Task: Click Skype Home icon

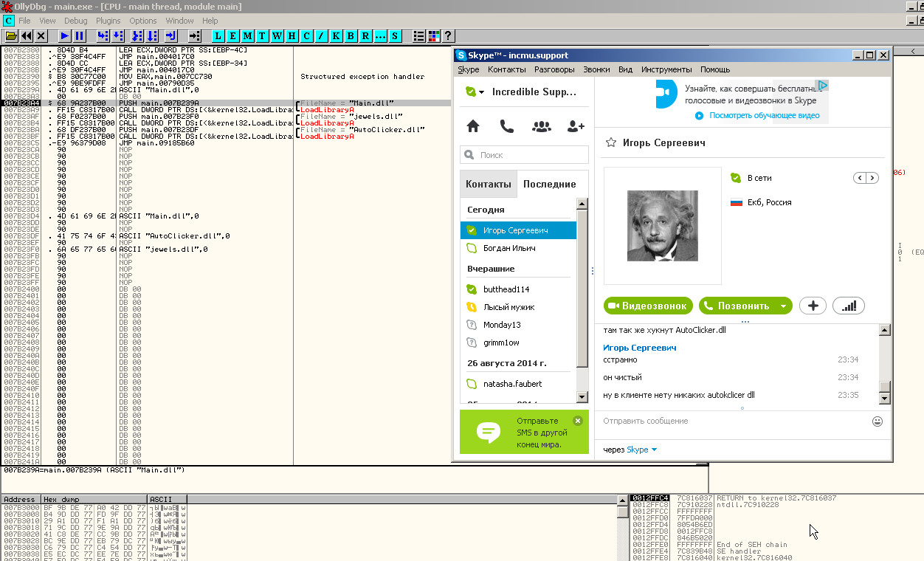Action: tap(473, 126)
